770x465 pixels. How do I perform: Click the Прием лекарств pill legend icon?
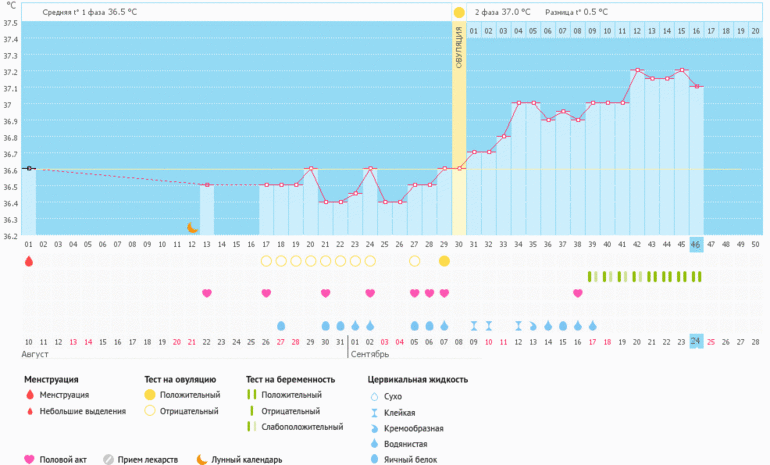108,460
